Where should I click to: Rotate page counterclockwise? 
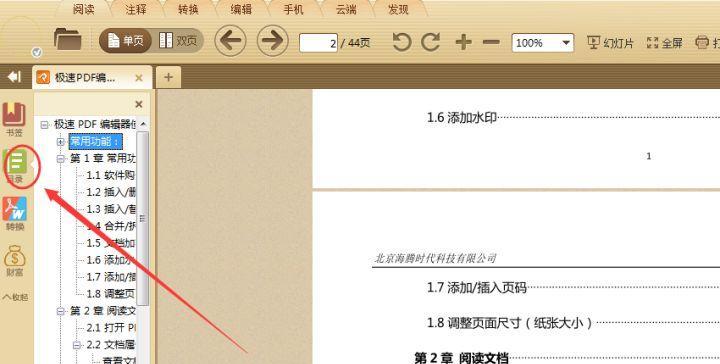402,42
